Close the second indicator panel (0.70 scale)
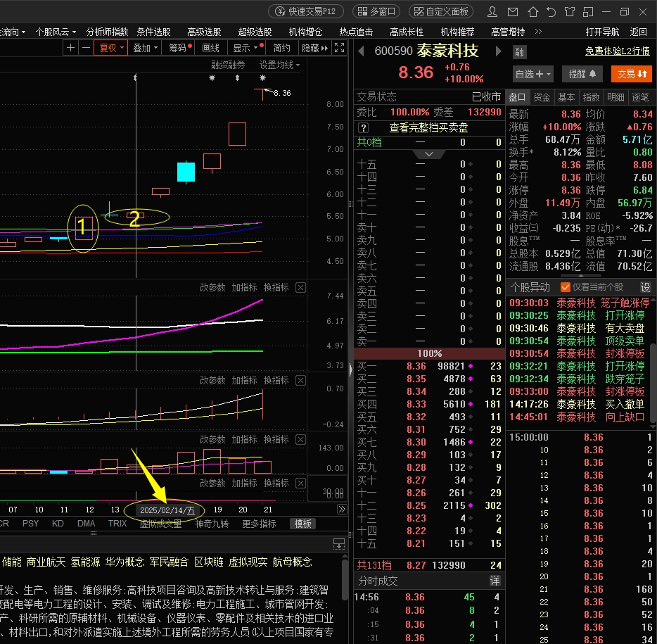Viewport: 657px width, 644px height. click(300, 380)
